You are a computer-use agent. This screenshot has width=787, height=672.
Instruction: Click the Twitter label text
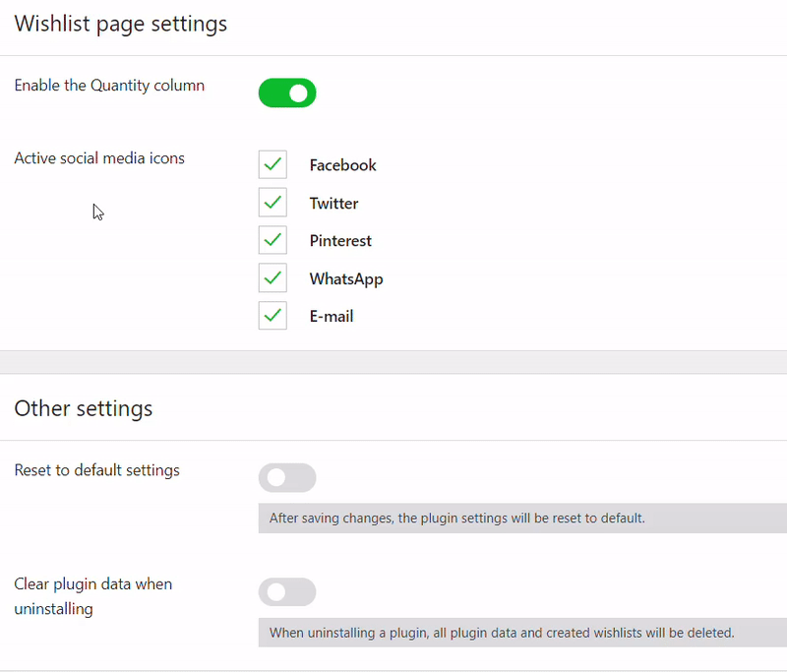(333, 204)
